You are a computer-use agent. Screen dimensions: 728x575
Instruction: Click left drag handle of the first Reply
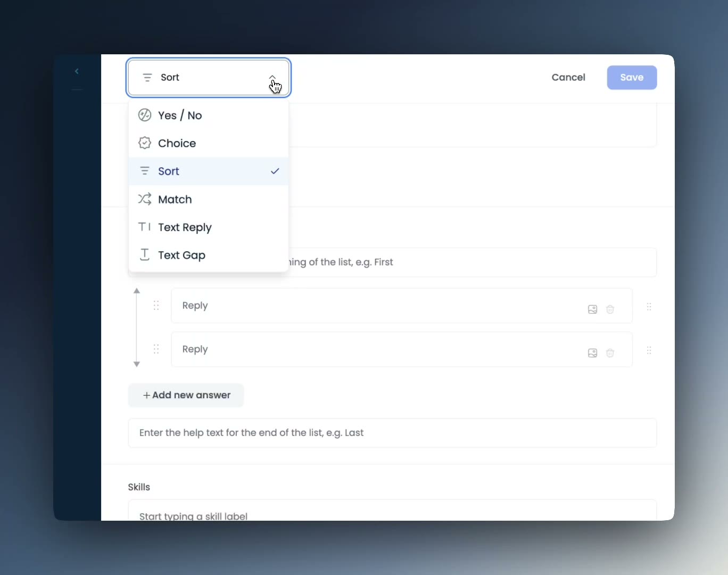156,306
